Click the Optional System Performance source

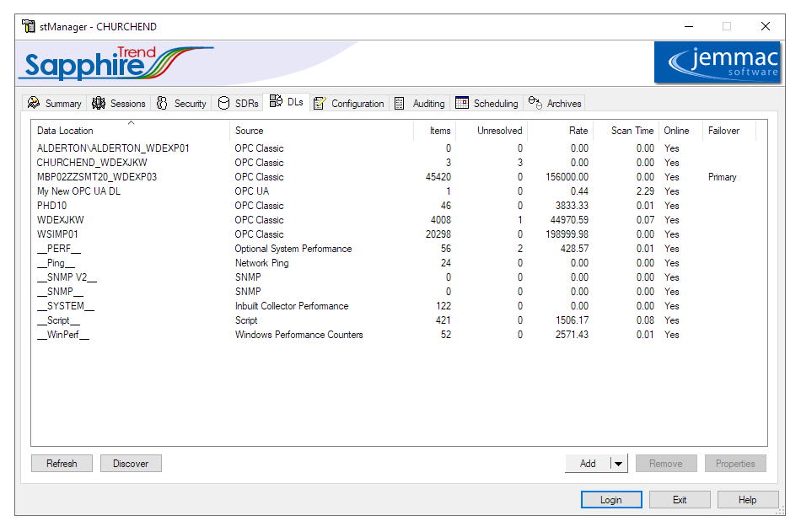click(x=293, y=249)
